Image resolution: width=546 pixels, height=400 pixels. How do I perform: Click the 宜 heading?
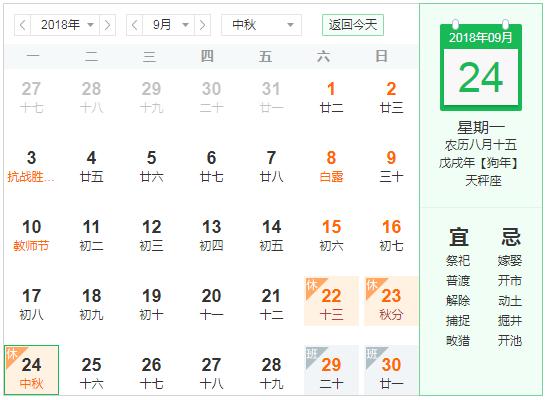click(458, 237)
